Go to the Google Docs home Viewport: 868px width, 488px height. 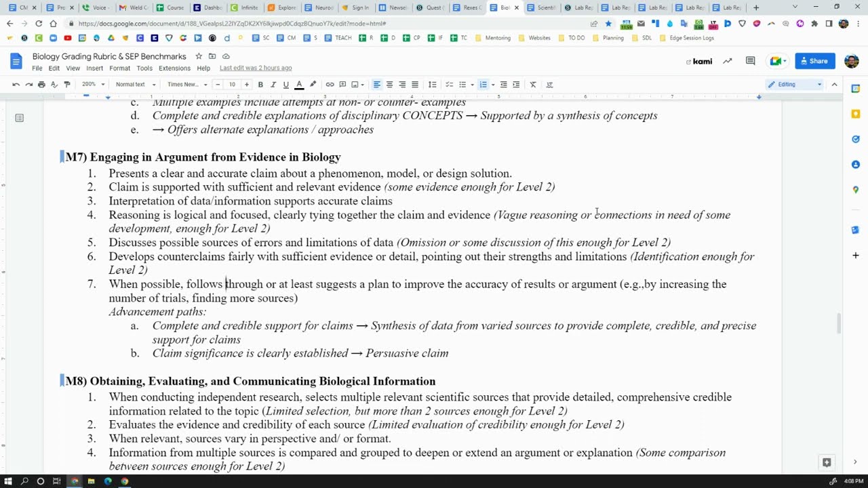point(16,61)
